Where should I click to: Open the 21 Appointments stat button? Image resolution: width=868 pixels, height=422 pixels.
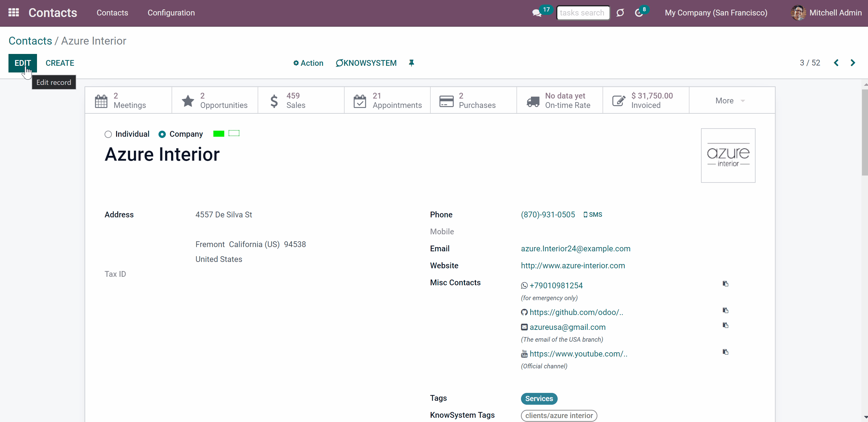point(387,101)
